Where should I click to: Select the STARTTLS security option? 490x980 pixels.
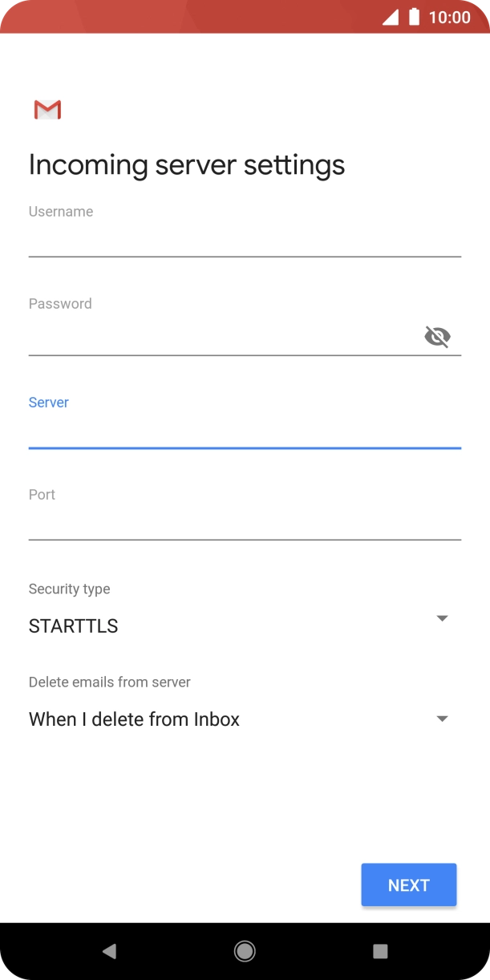[x=74, y=626]
